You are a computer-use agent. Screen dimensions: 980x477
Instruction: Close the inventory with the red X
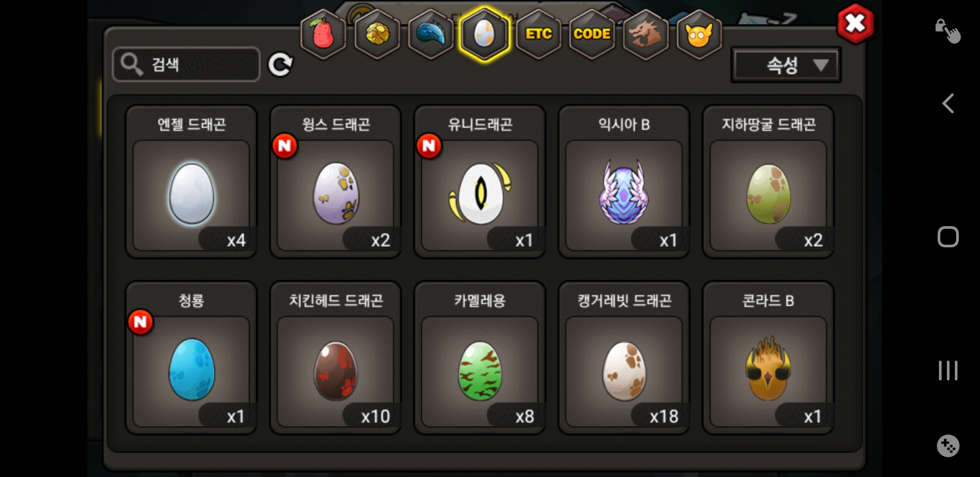coord(855,24)
